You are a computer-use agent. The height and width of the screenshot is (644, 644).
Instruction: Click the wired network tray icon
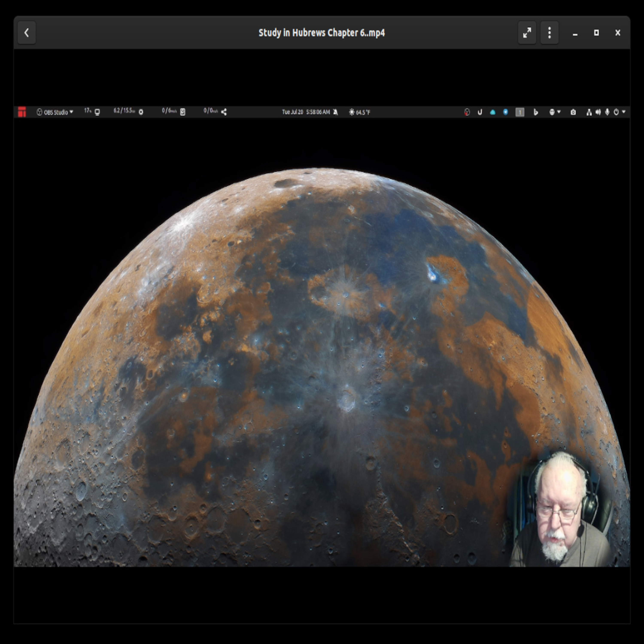[589, 112]
